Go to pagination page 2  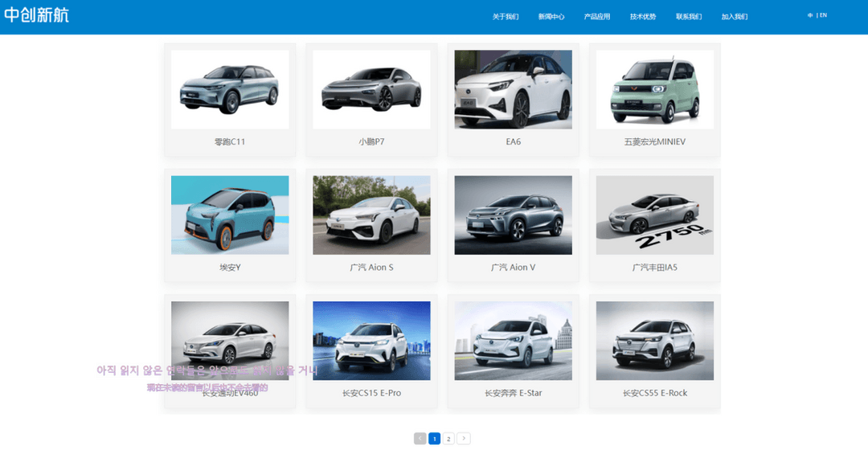(449, 439)
